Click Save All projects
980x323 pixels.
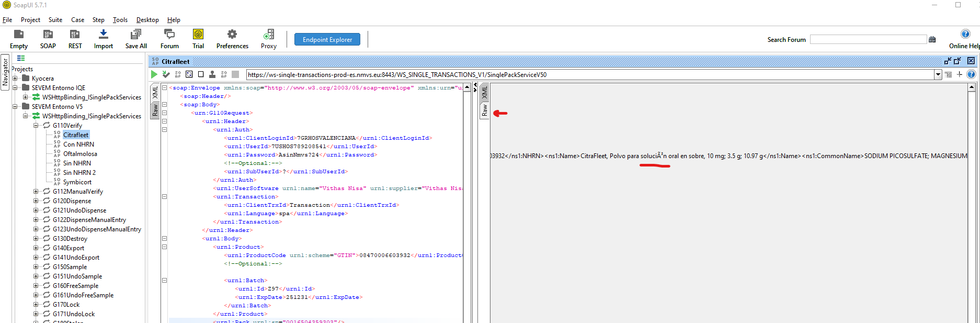[x=136, y=39]
